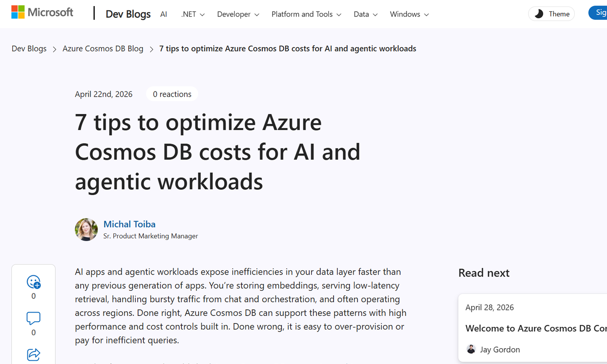Screen dimensions: 607x364
Task: Add a reaction with the emoji icon
Action: (34, 282)
